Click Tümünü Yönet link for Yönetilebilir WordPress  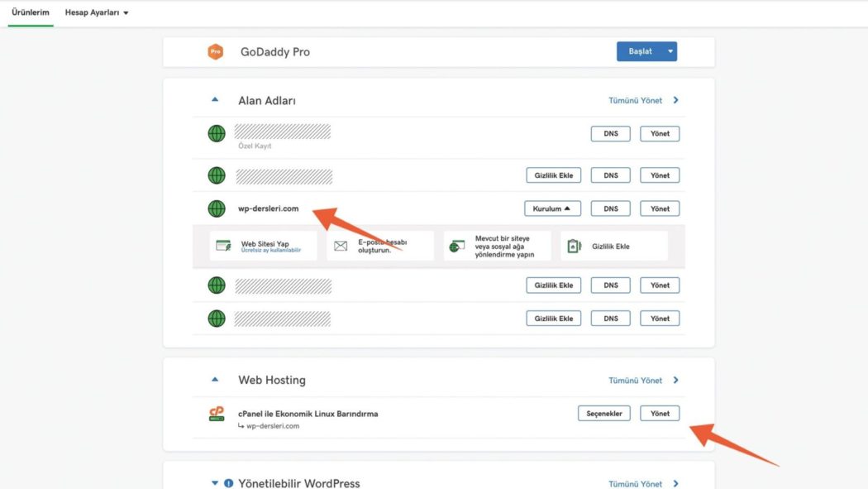(635, 484)
